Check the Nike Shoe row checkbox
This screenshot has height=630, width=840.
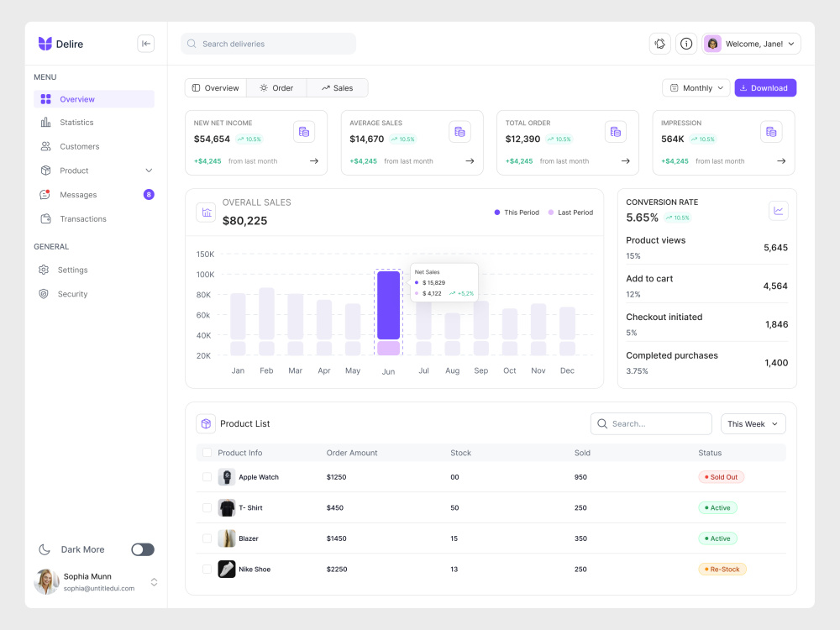tap(207, 569)
